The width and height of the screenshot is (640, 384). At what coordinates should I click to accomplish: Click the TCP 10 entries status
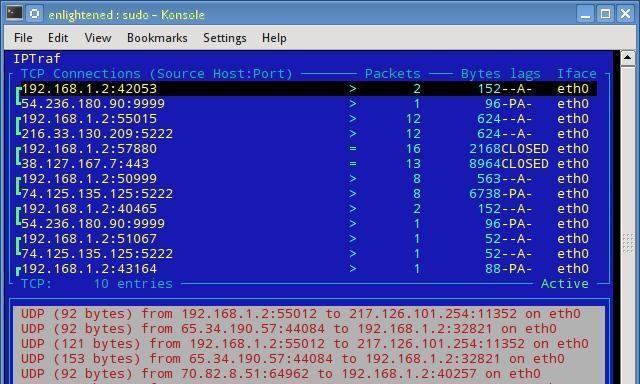tap(97, 284)
